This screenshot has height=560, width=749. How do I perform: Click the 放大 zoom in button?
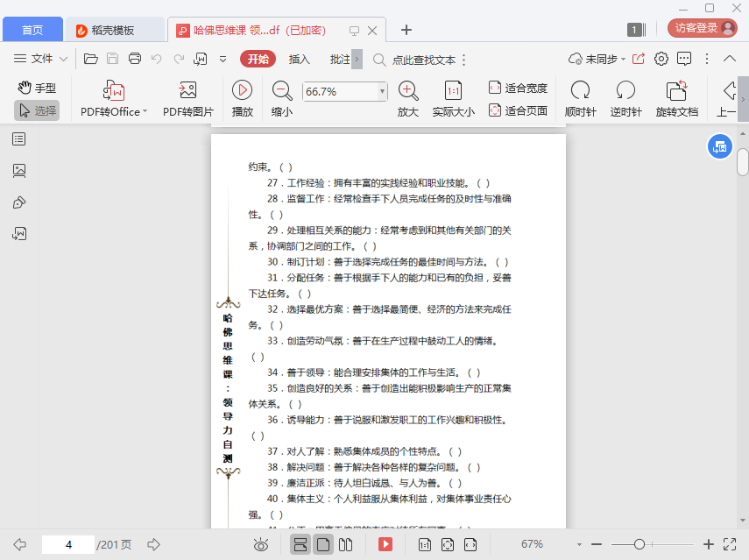408,99
